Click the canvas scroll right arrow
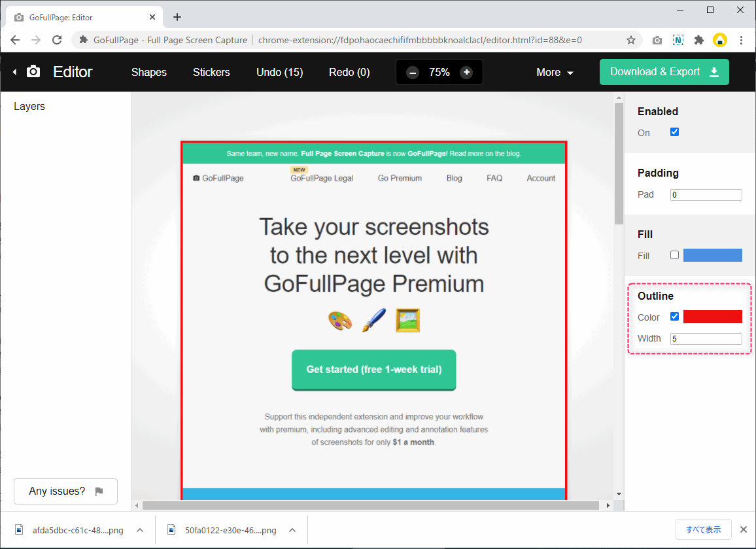 [x=608, y=505]
